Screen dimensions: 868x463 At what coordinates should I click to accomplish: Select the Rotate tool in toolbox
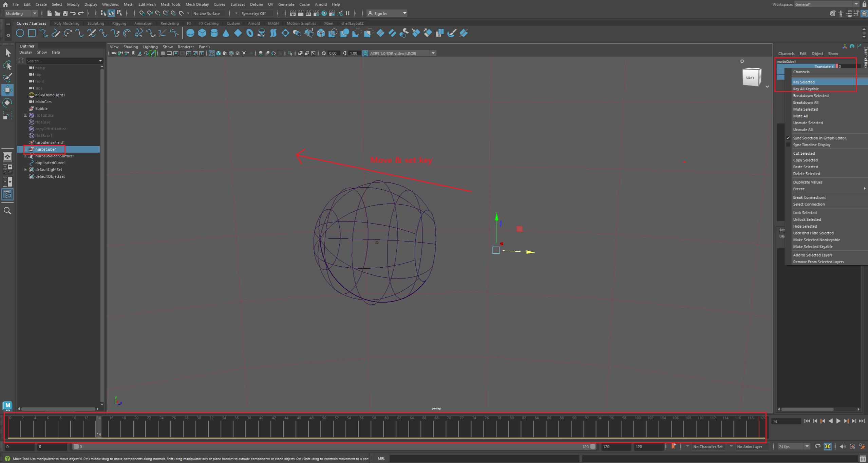(x=7, y=102)
